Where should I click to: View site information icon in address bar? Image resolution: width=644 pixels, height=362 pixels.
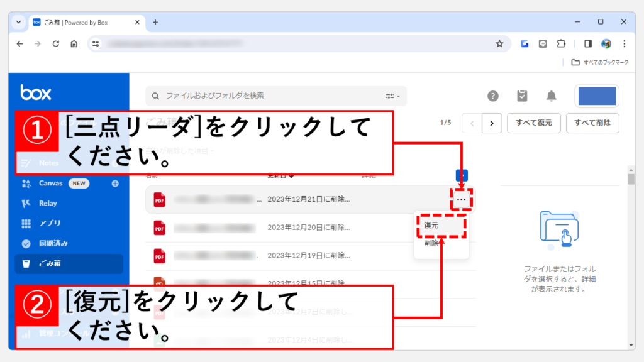(96, 43)
